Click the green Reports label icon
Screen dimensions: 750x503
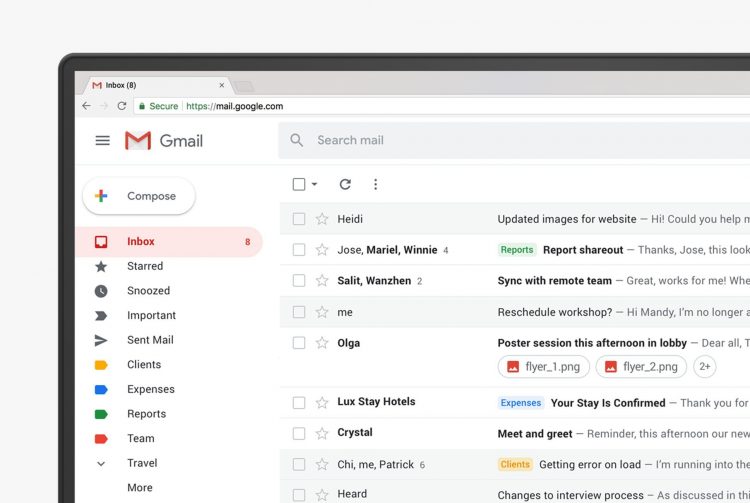pos(101,414)
